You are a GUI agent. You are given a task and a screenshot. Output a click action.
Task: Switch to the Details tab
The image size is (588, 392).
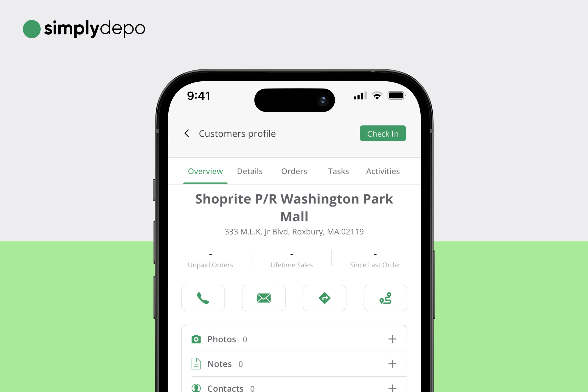[249, 171]
